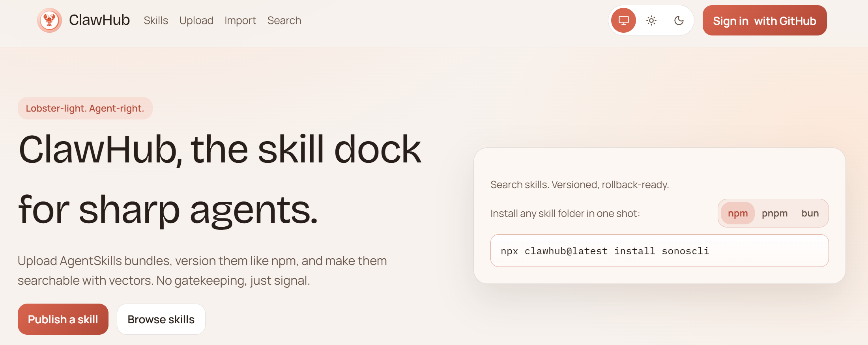The width and height of the screenshot is (868, 345).
Task: Click the npx install command box
Action: (x=659, y=251)
